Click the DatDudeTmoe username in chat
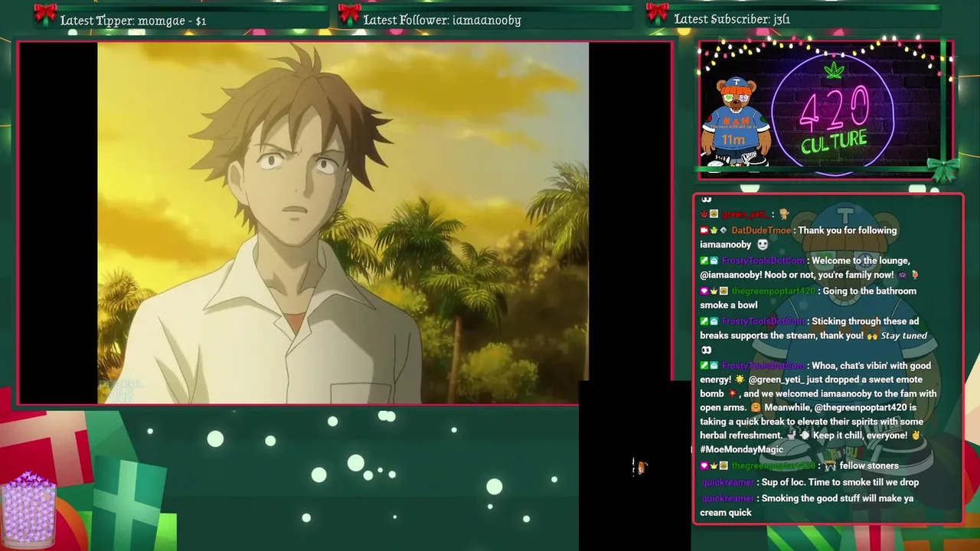Image resolution: width=980 pixels, height=551 pixels. coord(761,230)
